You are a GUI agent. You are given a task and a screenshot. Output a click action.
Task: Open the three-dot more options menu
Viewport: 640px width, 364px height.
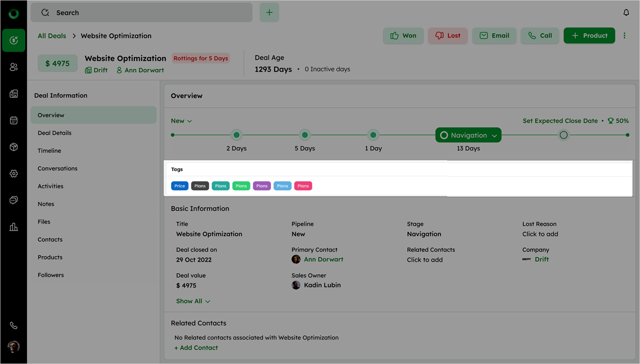point(624,36)
